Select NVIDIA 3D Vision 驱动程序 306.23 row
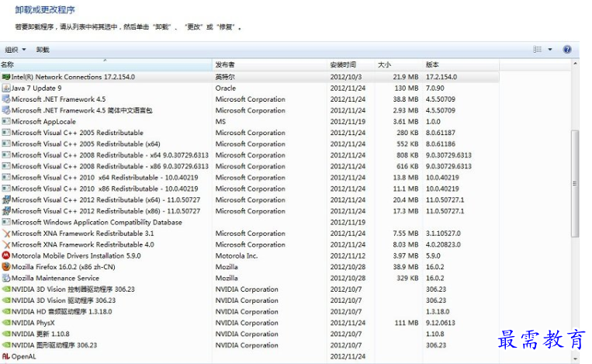The width and height of the screenshot is (592, 364). click(249, 300)
